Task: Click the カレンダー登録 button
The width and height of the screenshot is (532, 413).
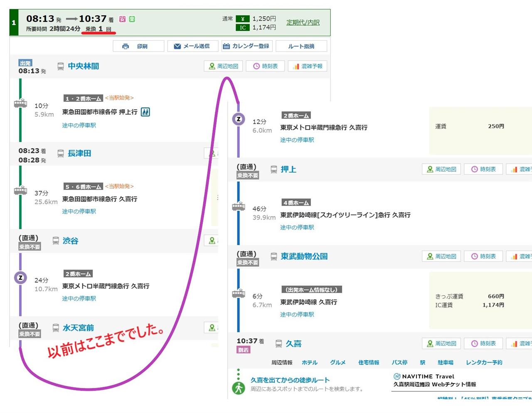Action: (247, 46)
